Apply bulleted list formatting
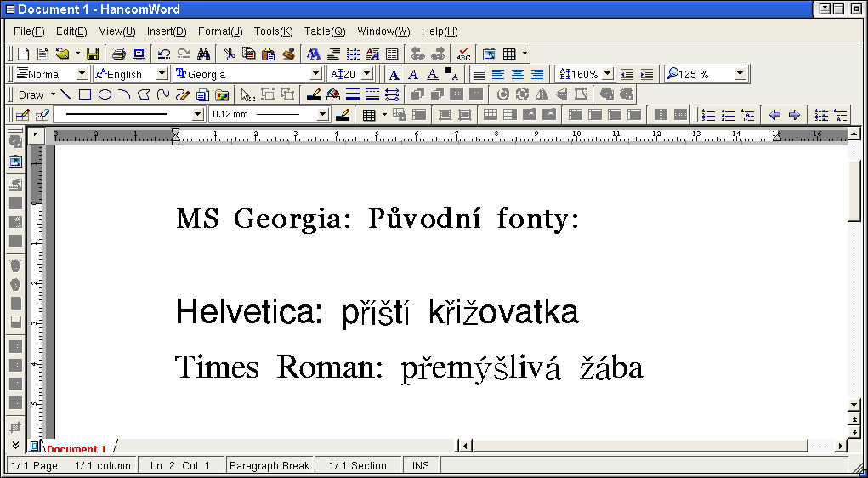The image size is (868, 478). click(729, 115)
